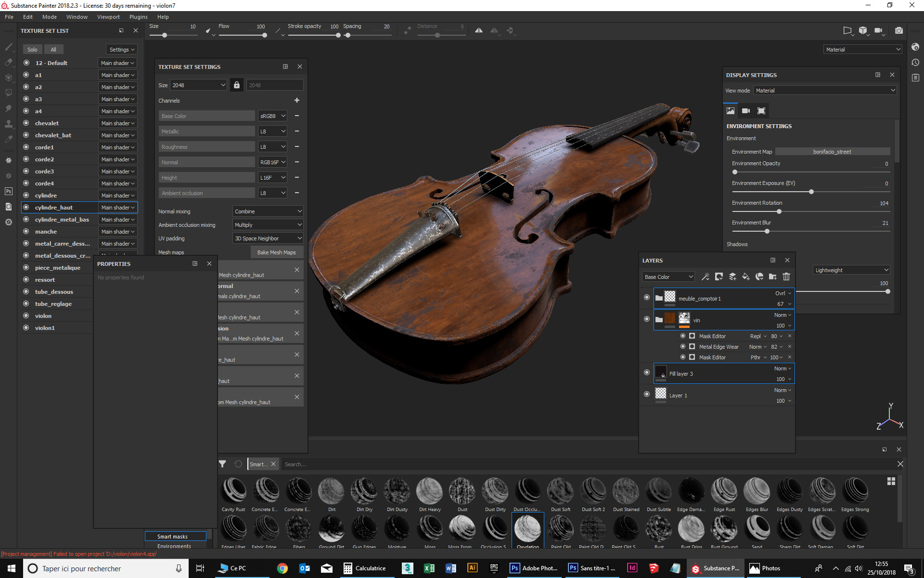
Task: Open the Base Color channel dropdown in Layers
Action: (668, 276)
